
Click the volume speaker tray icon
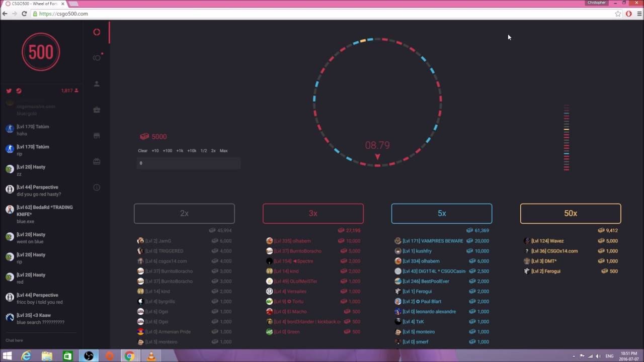click(x=598, y=356)
